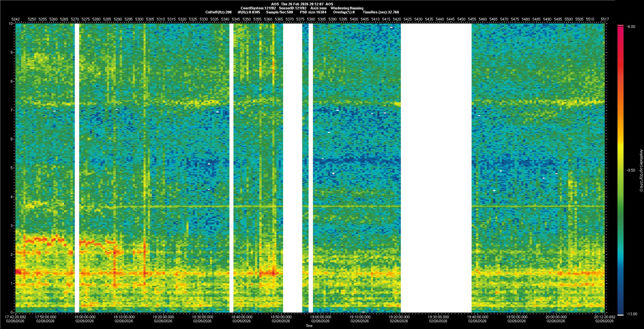Select the Axis:sum header text

point(318,8)
